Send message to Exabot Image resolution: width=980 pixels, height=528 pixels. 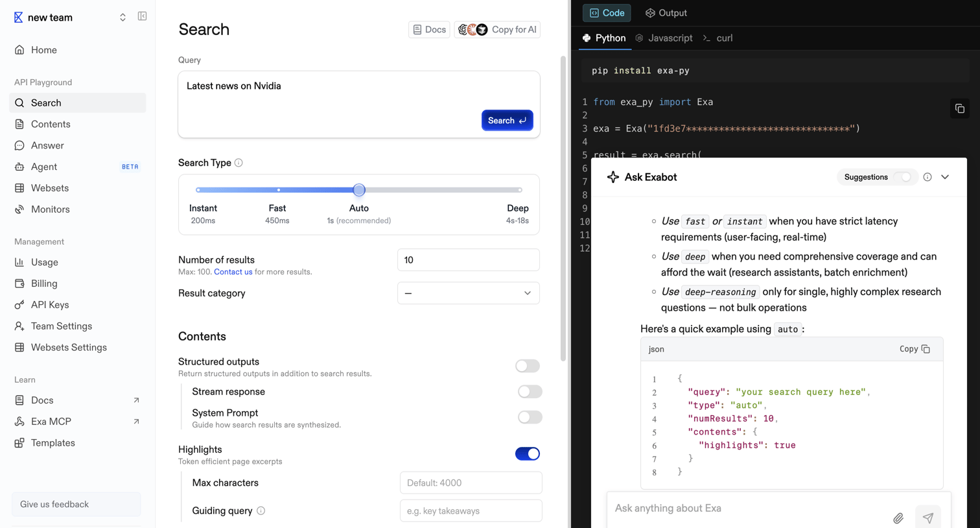tap(928, 518)
